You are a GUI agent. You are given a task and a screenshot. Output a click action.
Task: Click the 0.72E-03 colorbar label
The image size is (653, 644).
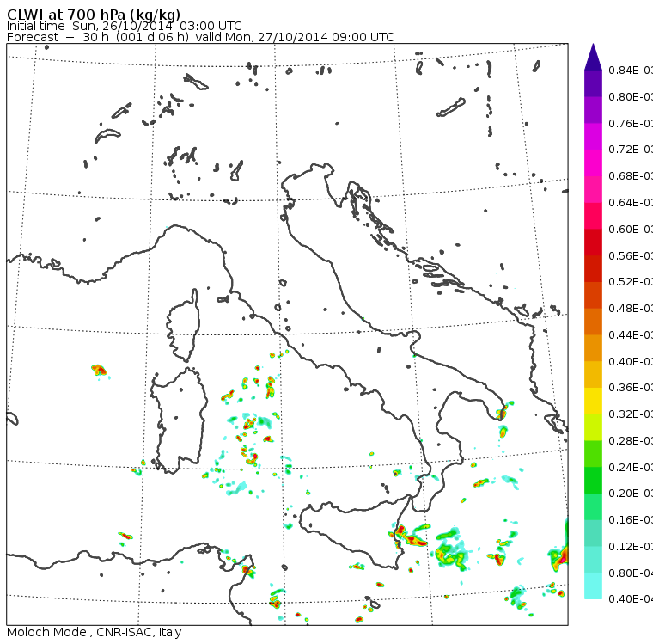tap(631, 150)
